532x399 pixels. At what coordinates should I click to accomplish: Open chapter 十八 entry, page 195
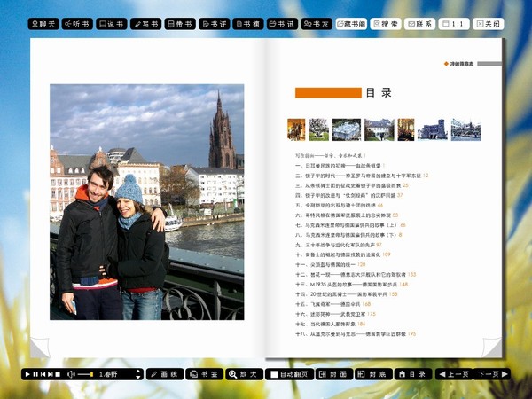356,334
